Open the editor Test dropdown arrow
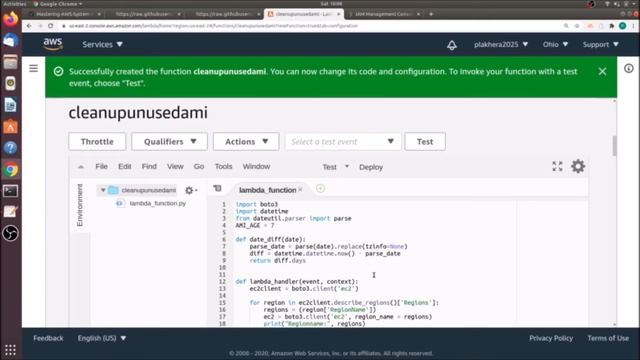The image size is (640, 360). 347,167
